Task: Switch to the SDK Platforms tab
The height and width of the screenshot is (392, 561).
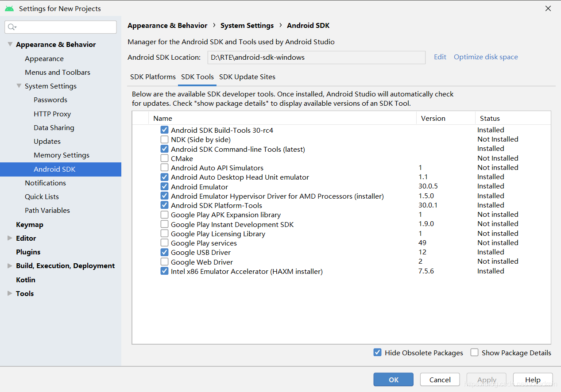Action: point(153,77)
